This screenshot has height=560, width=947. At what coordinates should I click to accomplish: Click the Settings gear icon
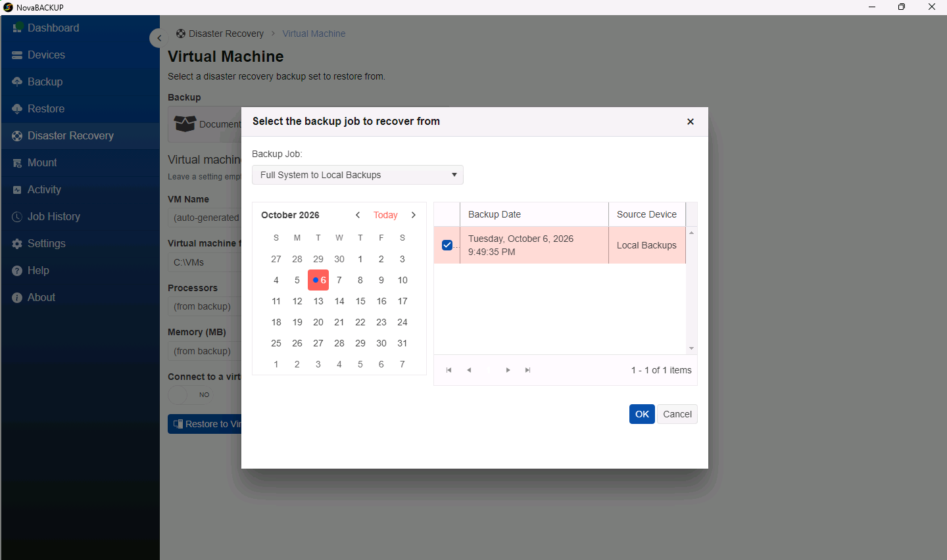[x=17, y=244]
